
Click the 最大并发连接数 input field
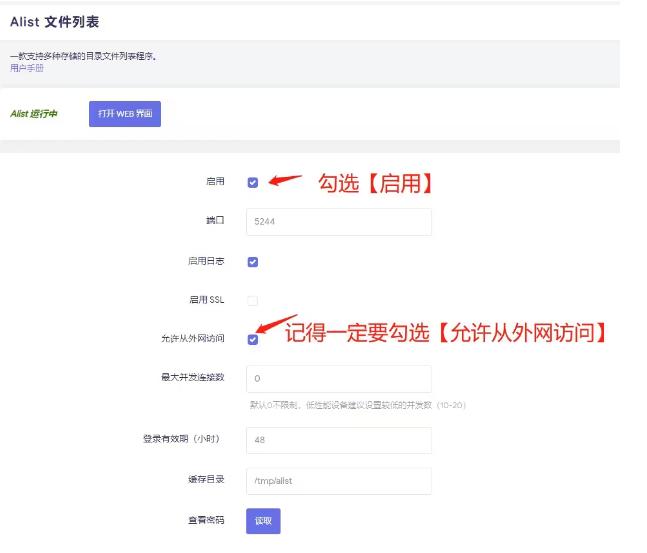(338, 379)
